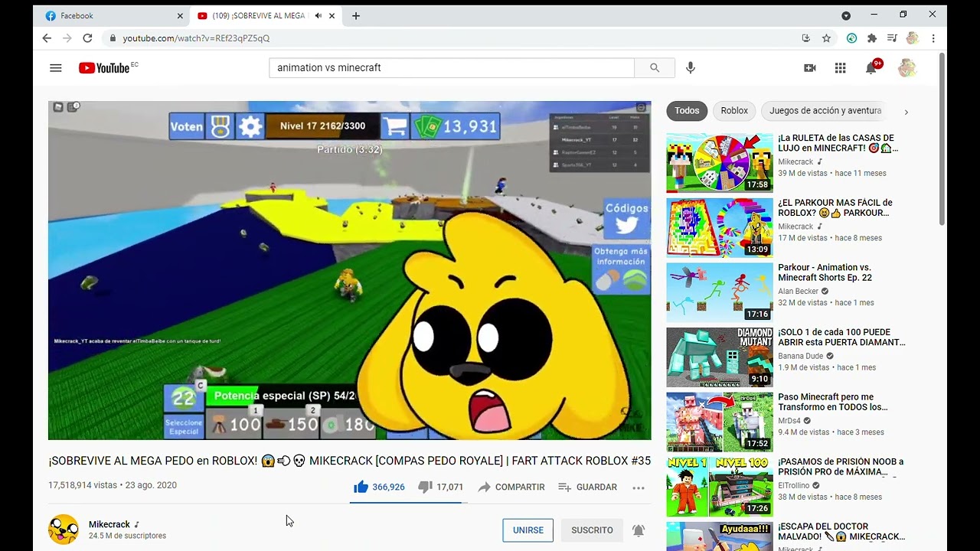Viewport: 980px width, 551px height.
Task: Open ESCAPA DEL DOCTOR MALVADO thumbnail
Action: [x=720, y=536]
